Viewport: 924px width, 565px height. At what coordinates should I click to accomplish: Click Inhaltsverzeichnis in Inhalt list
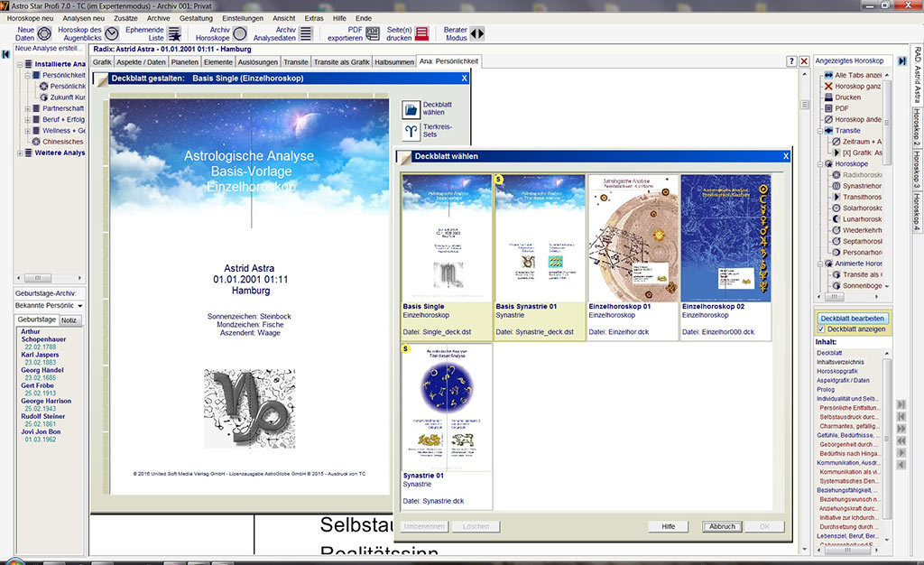840,362
